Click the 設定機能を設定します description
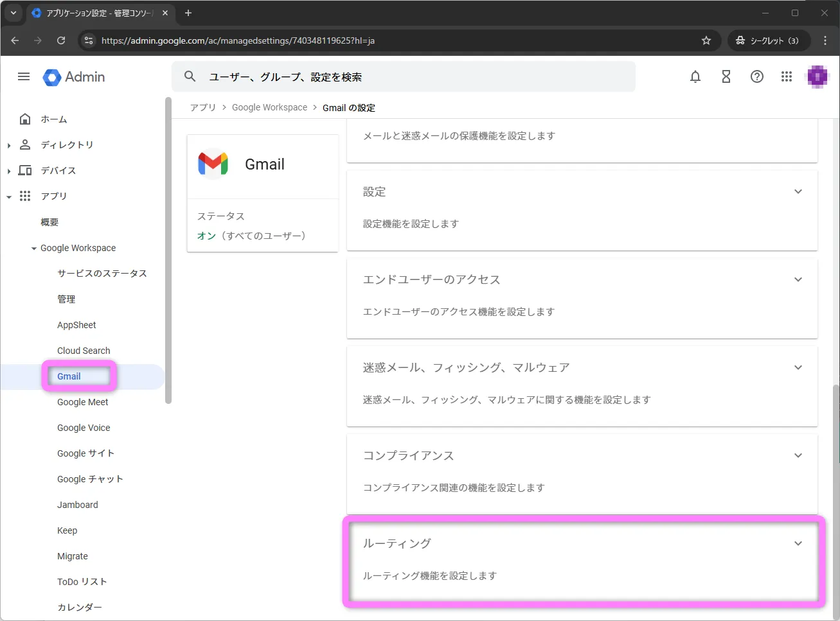 (x=411, y=223)
